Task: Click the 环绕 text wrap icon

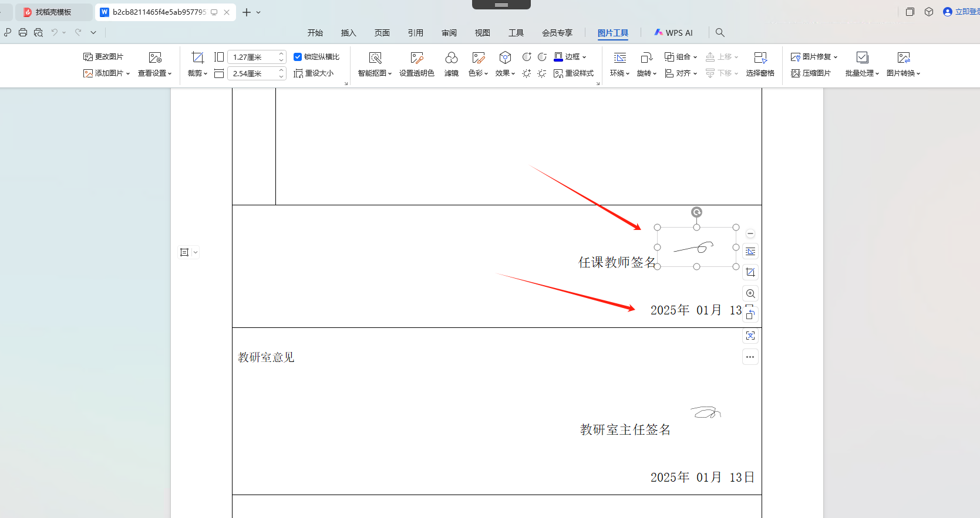Action: click(x=620, y=57)
